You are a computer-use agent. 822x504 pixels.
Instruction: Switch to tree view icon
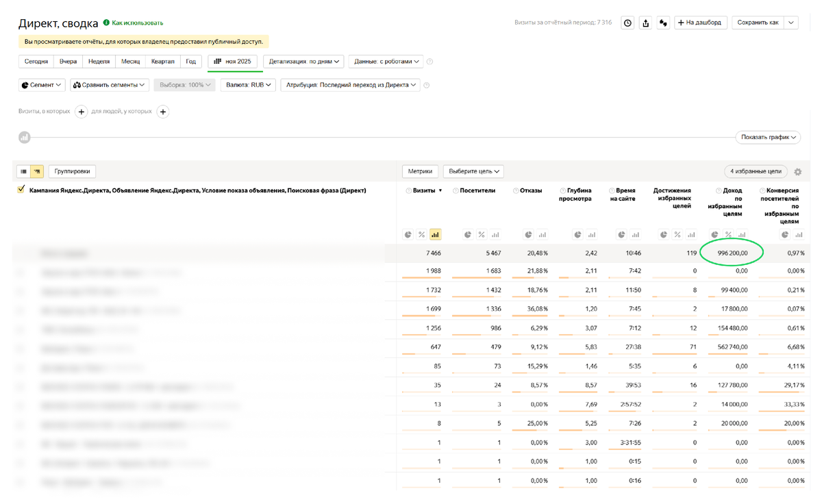click(x=37, y=171)
